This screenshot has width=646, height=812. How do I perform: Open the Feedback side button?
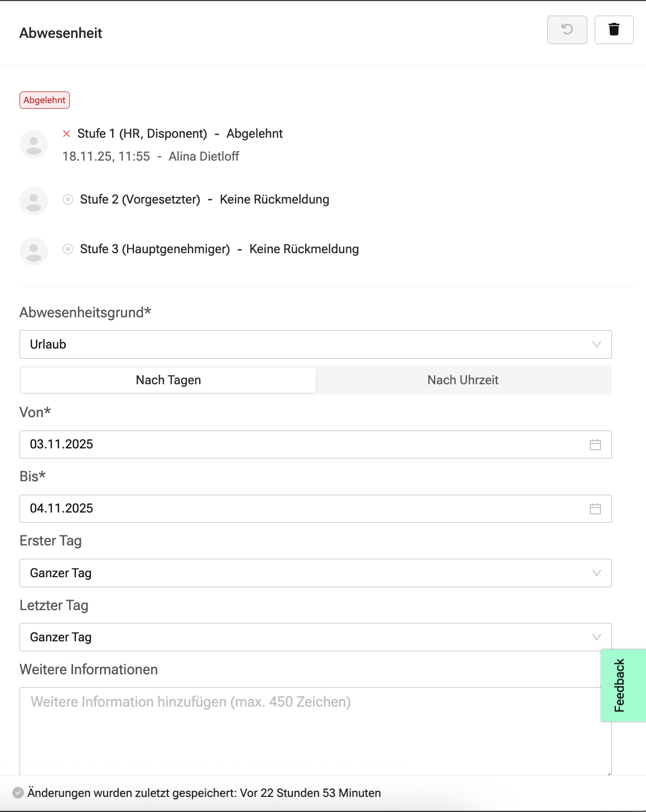click(622, 685)
